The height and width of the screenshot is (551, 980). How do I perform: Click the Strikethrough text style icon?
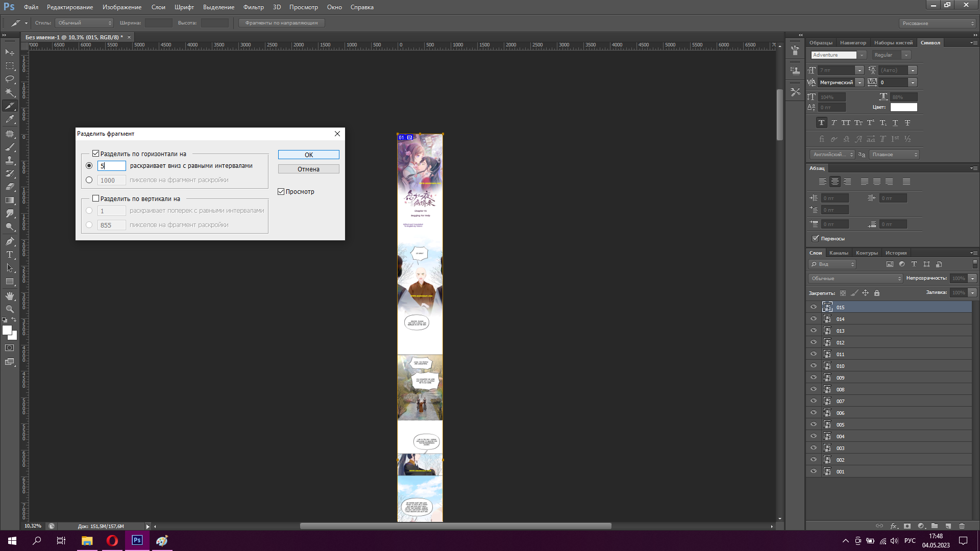[x=908, y=122]
